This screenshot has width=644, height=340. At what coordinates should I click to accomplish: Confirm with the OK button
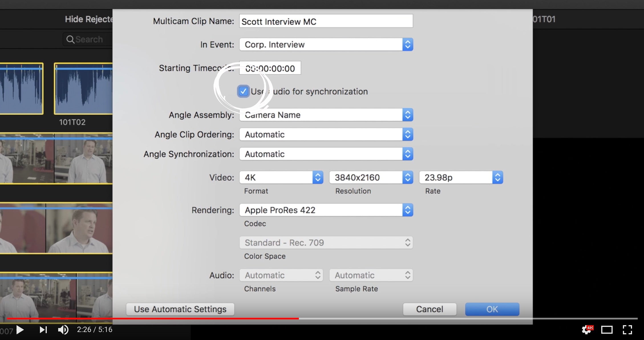coord(492,309)
